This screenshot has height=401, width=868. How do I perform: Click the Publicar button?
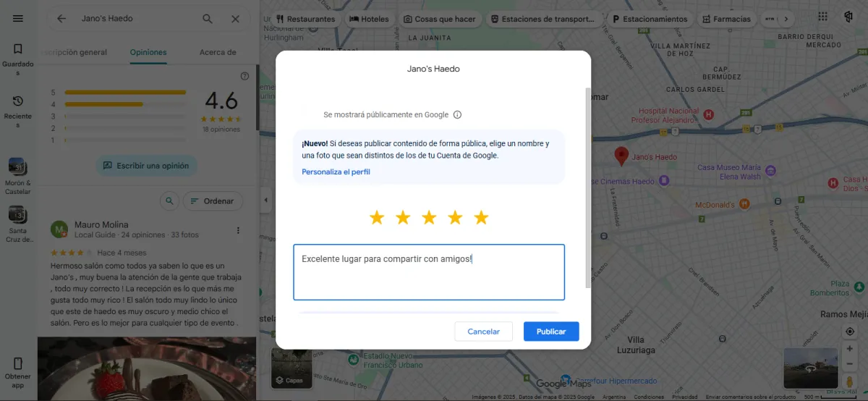(551, 332)
